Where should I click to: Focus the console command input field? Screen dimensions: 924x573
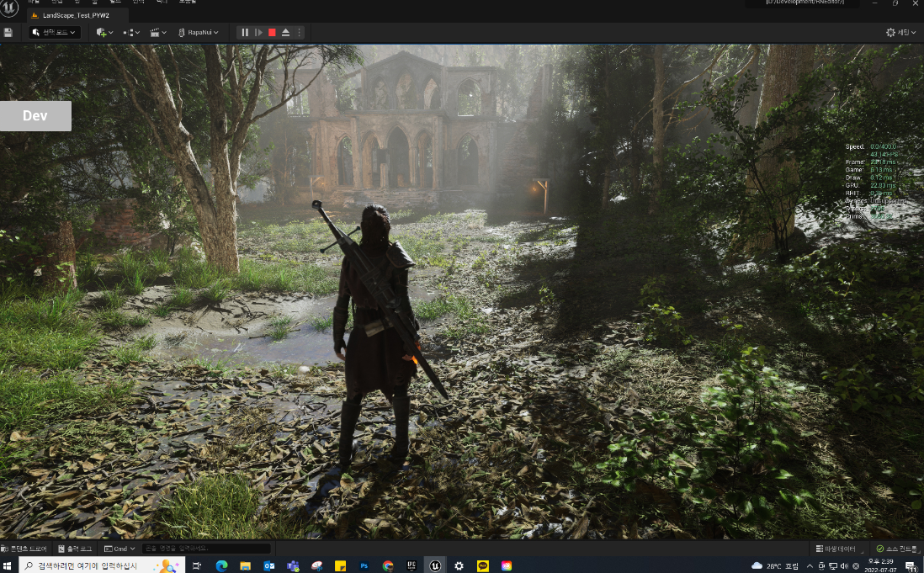tap(206, 549)
